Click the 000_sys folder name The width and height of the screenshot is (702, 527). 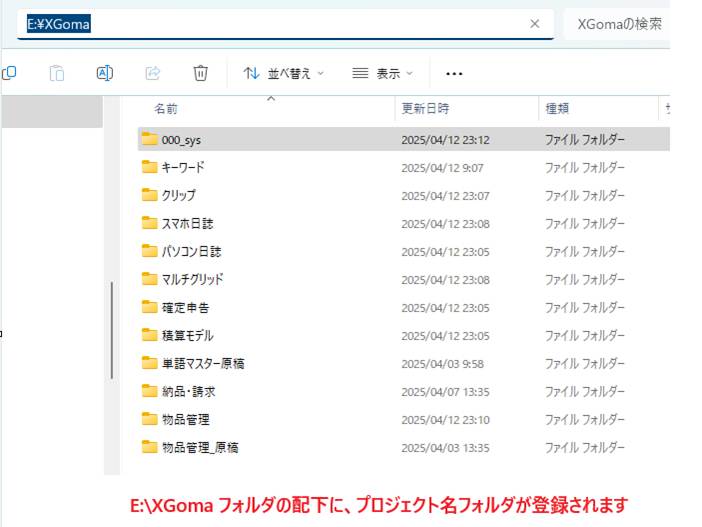pos(181,140)
